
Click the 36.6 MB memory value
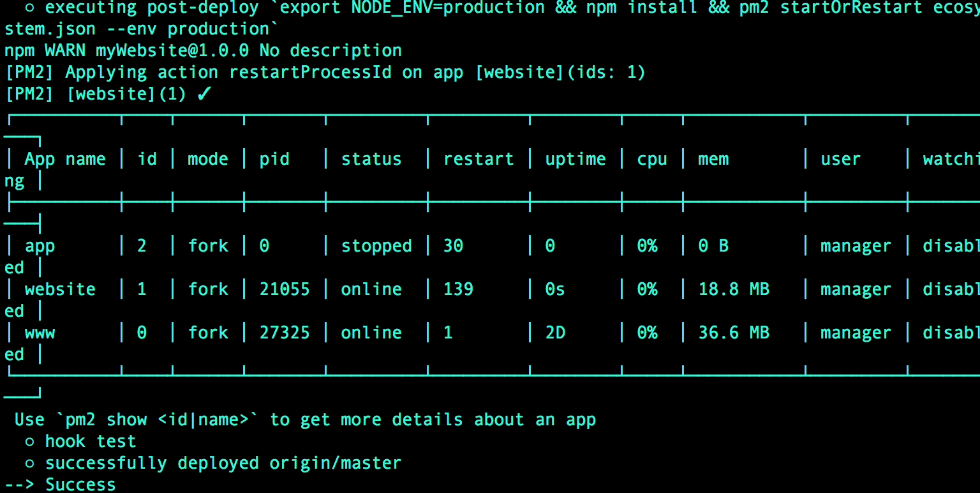point(734,332)
